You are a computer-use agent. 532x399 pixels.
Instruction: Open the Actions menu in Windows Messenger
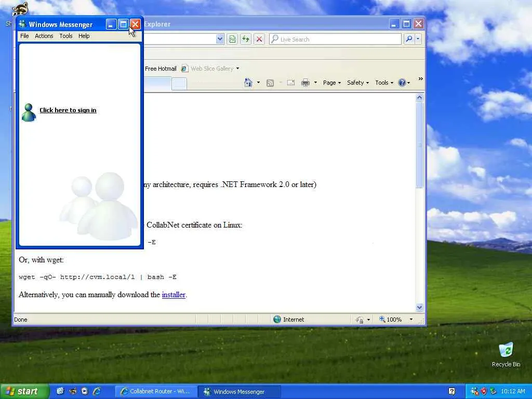[44, 36]
